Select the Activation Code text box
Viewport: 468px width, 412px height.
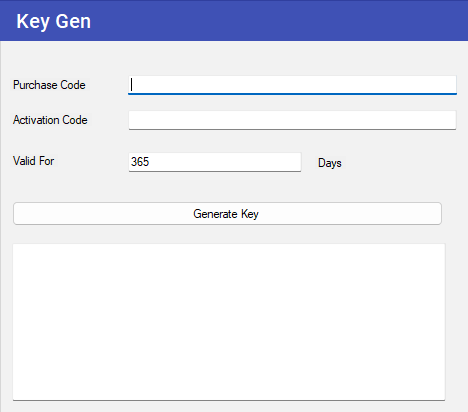coord(292,120)
